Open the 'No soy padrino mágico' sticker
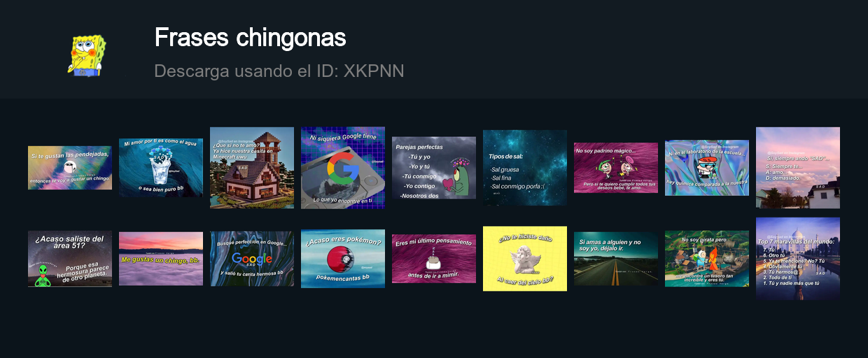This screenshot has height=358, width=868. coord(616,168)
